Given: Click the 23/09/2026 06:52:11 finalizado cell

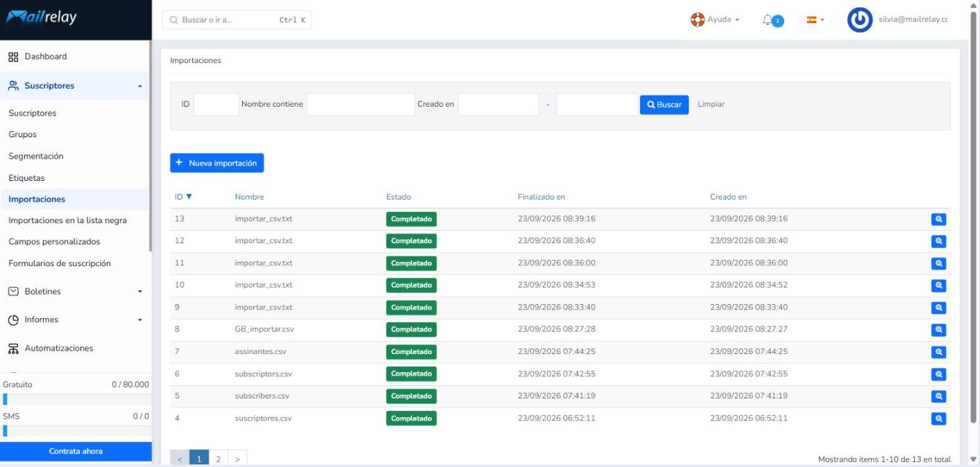Looking at the screenshot, I should click(557, 418).
